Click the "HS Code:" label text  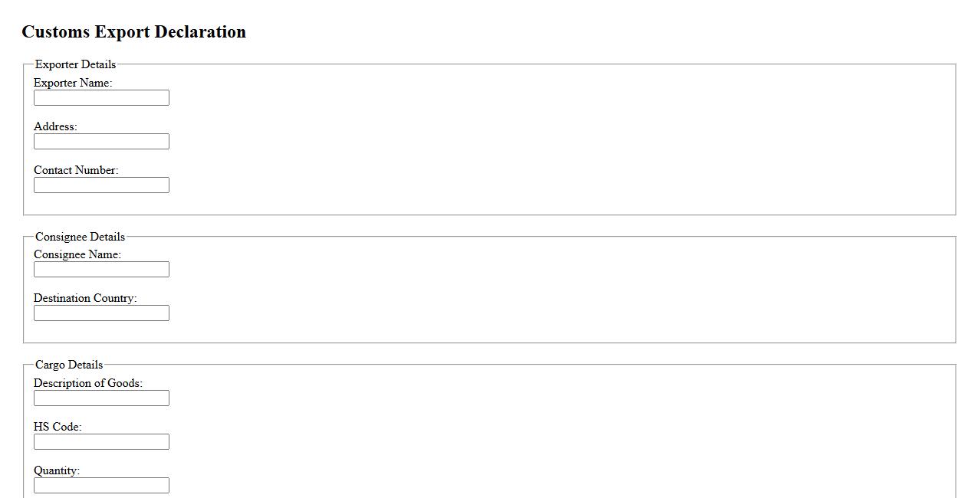click(58, 427)
